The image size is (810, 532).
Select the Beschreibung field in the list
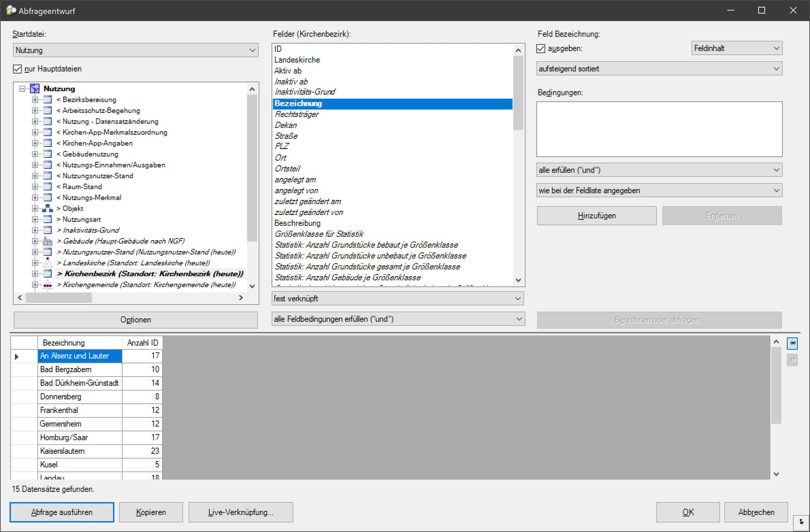pyautogui.click(x=393, y=223)
